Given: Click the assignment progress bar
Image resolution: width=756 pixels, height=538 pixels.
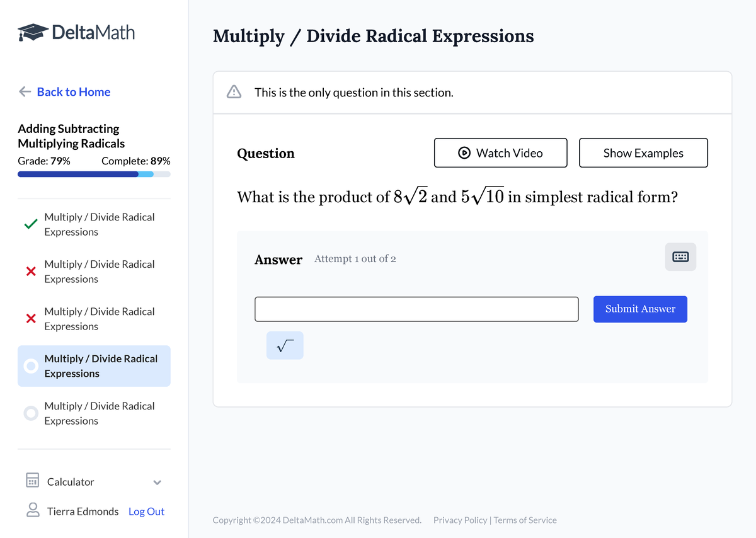Looking at the screenshot, I should click(x=94, y=174).
